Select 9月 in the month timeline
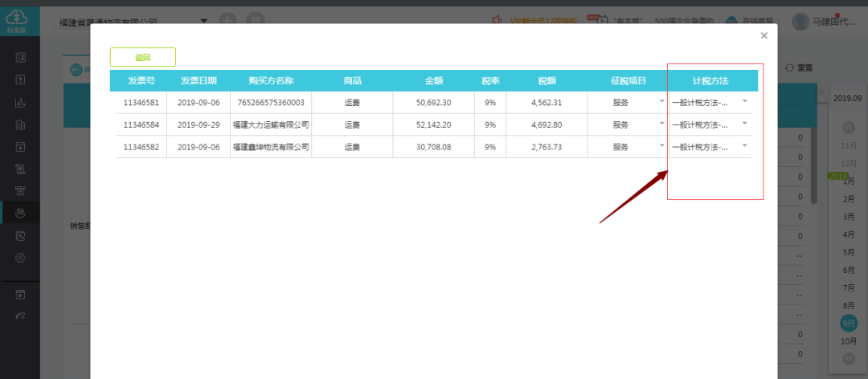Screen dimensions: 868x379 [849, 323]
